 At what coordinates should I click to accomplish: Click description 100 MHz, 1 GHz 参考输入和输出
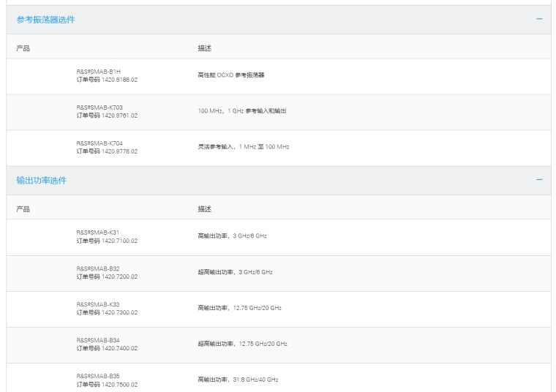pyautogui.click(x=242, y=111)
